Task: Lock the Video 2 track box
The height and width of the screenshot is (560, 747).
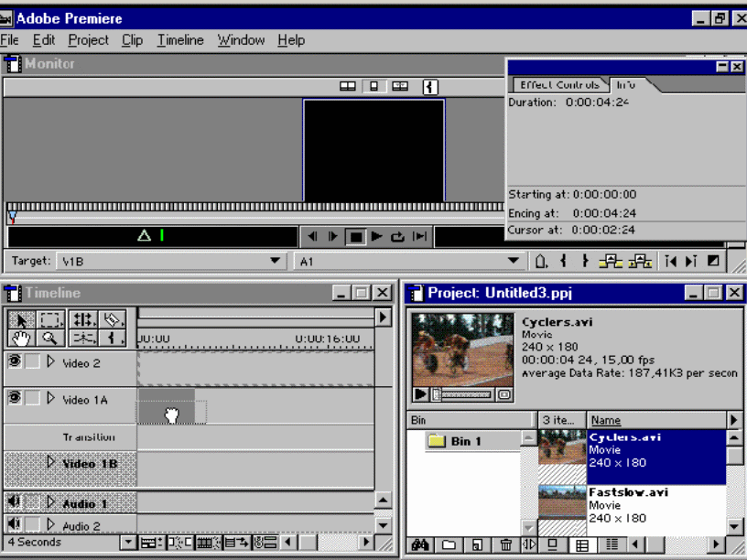Action: (x=32, y=361)
